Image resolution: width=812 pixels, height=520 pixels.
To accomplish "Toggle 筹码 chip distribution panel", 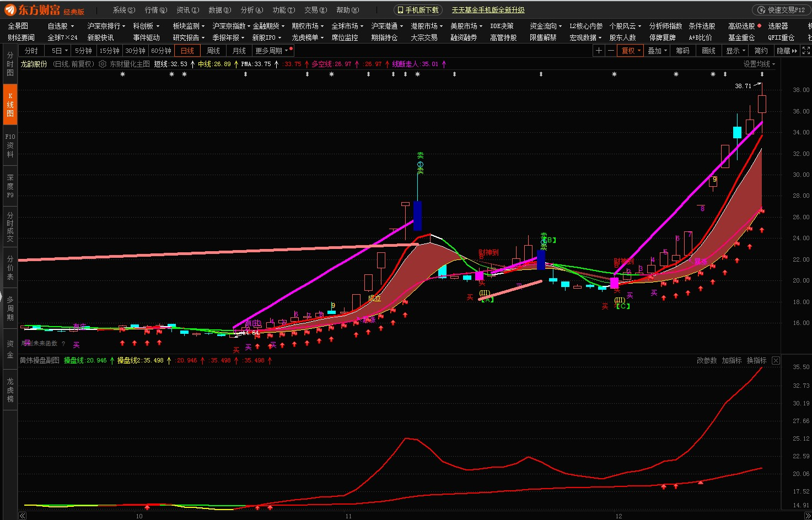I will coord(682,51).
